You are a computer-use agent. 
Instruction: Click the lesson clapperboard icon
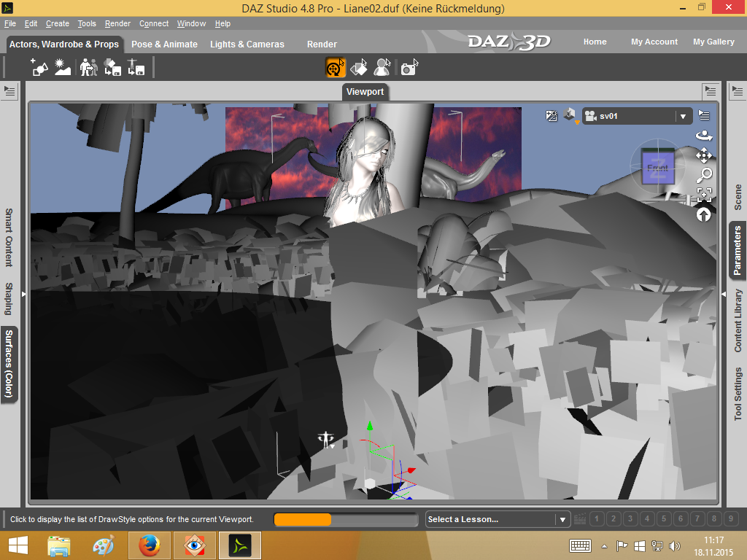(x=580, y=519)
